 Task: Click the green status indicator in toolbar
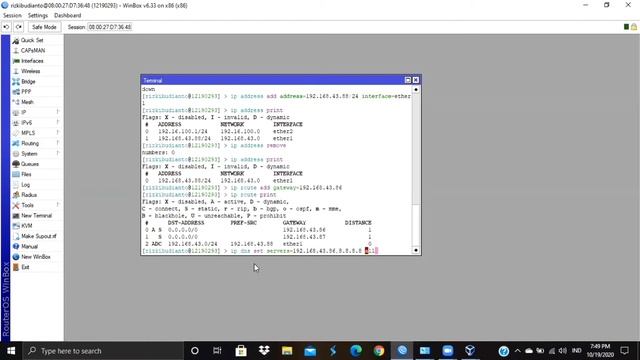click(x=626, y=27)
